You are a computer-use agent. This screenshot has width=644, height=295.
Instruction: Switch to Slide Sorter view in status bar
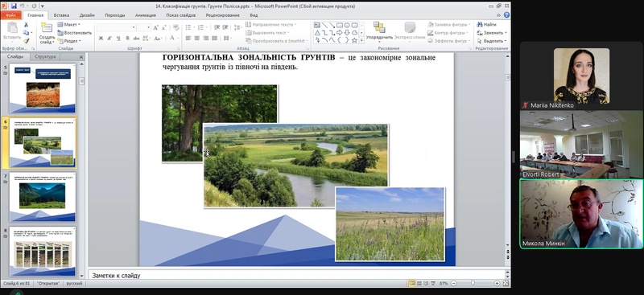click(x=419, y=284)
